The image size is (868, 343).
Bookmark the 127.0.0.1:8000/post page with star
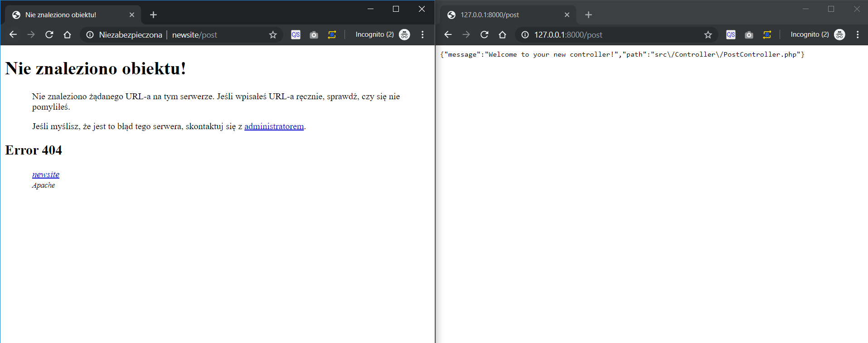pyautogui.click(x=708, y=35)
